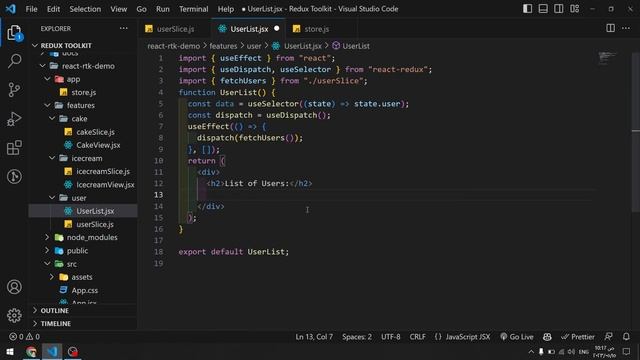Open the Selection menu
640x360 pixels.
point(85,9)
